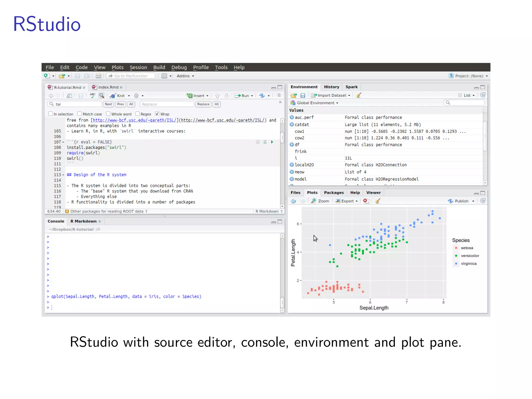Click the open file folder icon
The width and height of the screenshot is (532, 399).
(62, 76)
